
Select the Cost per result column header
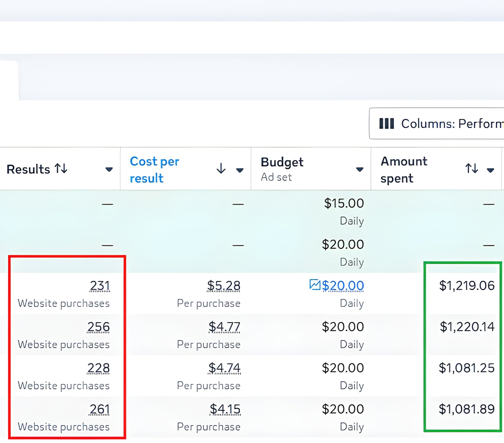click(154, 170)
